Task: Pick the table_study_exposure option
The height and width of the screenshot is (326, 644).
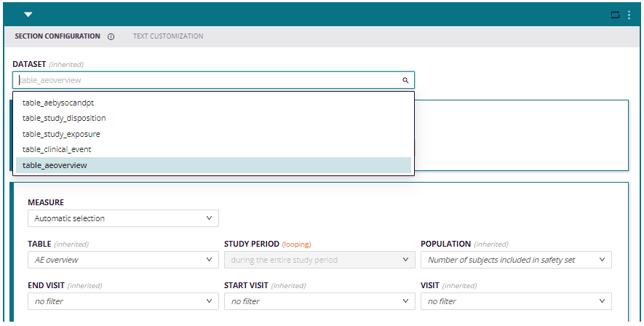Action: (x=213, y=134)
